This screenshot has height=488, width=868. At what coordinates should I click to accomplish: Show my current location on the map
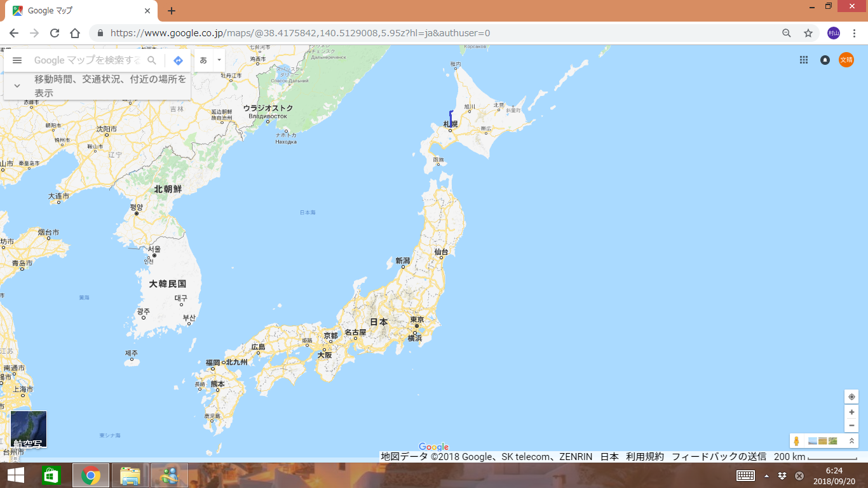coord(851,396)
